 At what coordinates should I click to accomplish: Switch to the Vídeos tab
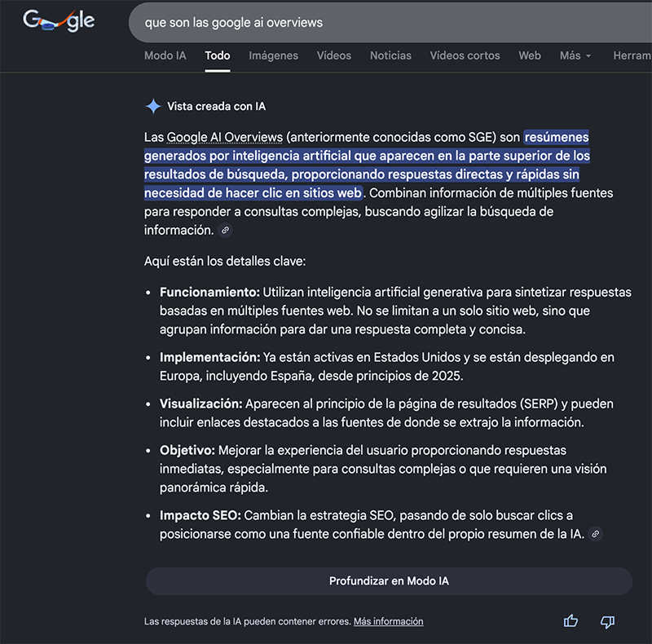click(x=334, y=55)
